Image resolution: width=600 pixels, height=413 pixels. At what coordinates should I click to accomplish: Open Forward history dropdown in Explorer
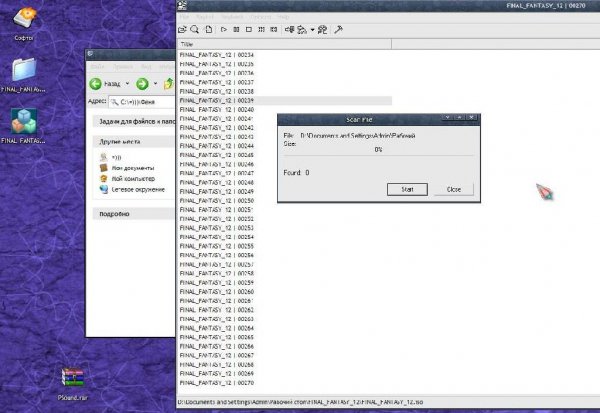155,83
